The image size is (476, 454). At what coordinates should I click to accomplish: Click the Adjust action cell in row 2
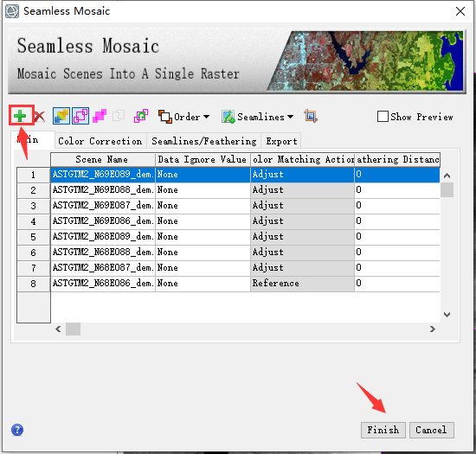pyautogui.click(x=302, y=190)
